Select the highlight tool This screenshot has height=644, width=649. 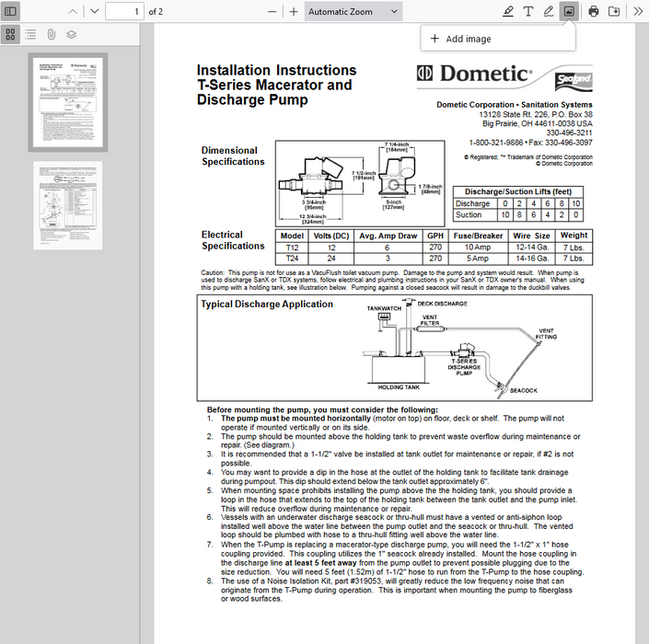[508, 11]
